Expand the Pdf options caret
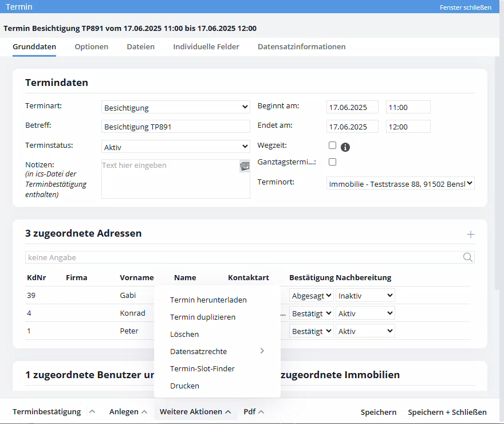 coord(261,412)
